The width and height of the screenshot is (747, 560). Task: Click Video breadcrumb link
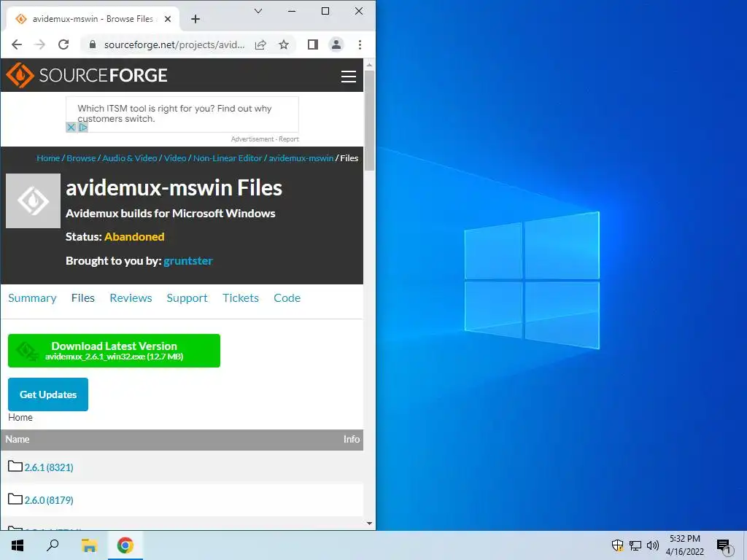(175, 158)
